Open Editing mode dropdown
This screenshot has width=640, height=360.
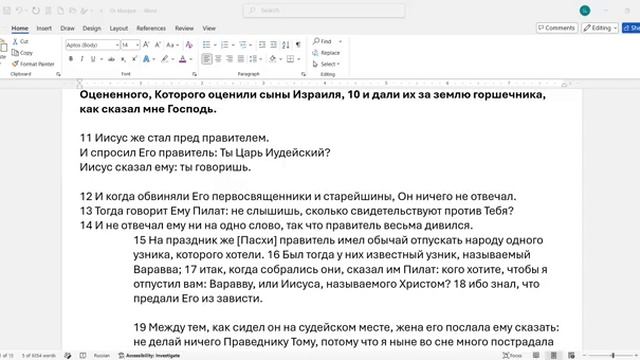(600, 28)
